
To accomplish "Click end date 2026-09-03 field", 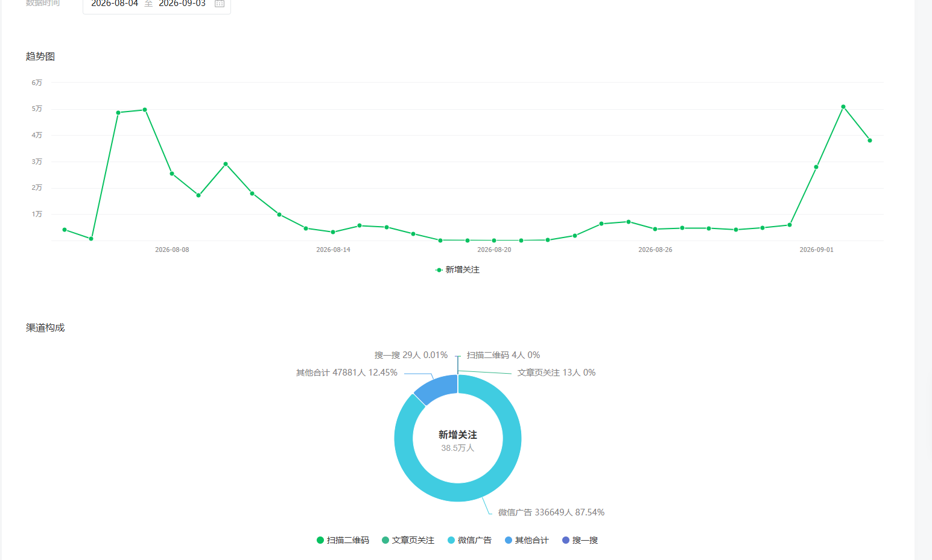I will tap(182, 4).
